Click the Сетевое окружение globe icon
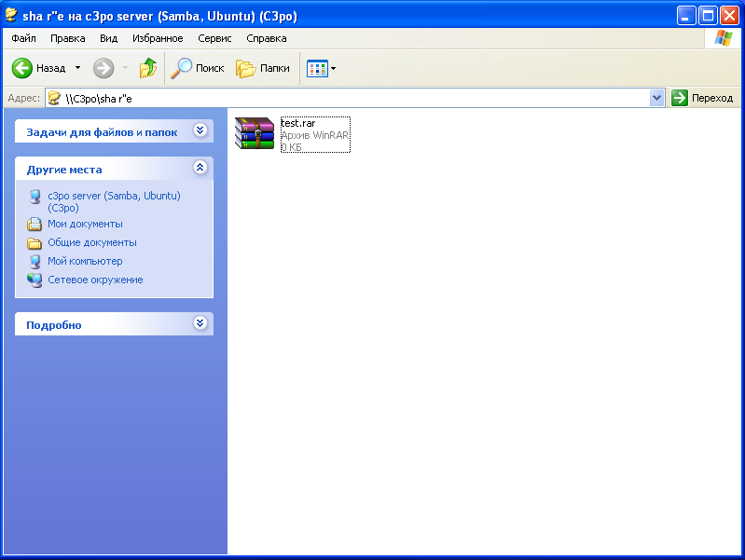This screenshot has height=560, width=745. [x=34, y=280]
